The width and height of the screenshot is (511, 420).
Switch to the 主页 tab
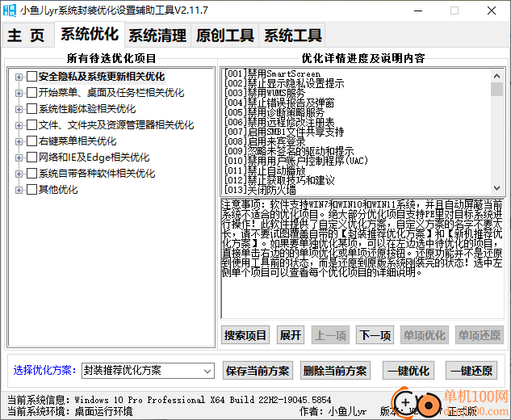coord(27,35)
